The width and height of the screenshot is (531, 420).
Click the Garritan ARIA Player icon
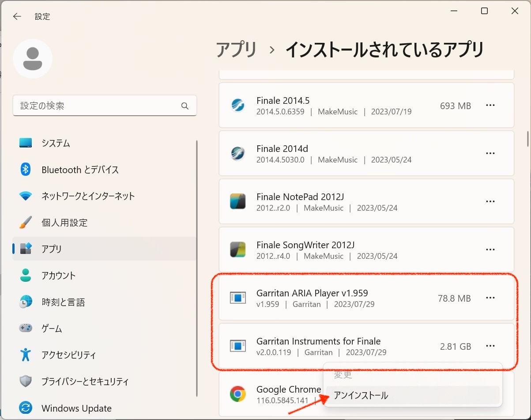238,298
